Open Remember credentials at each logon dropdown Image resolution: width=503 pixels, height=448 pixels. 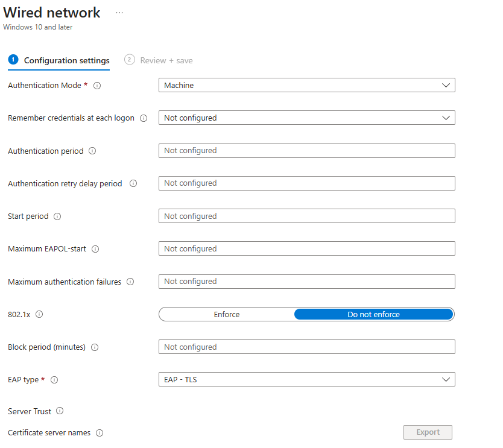click(x=306, y=118)
